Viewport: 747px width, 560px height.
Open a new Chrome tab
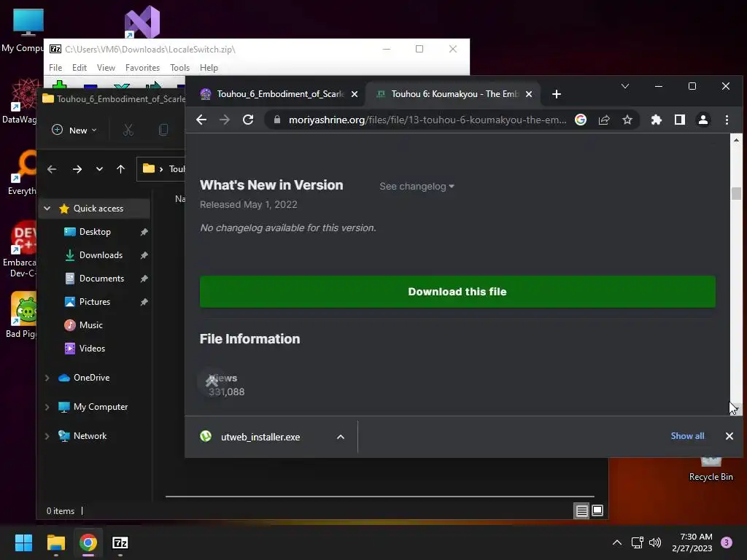pos(557,94)
